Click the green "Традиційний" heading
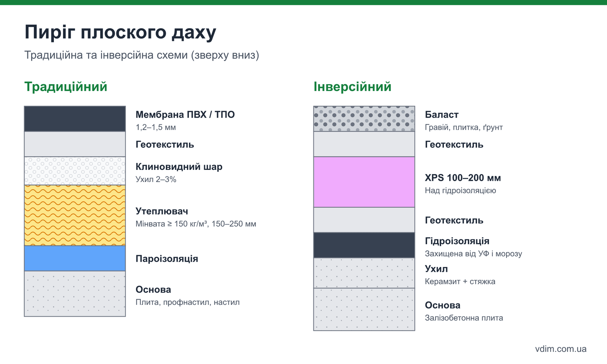This screenshot has width=607, height=364. [66, 87]
